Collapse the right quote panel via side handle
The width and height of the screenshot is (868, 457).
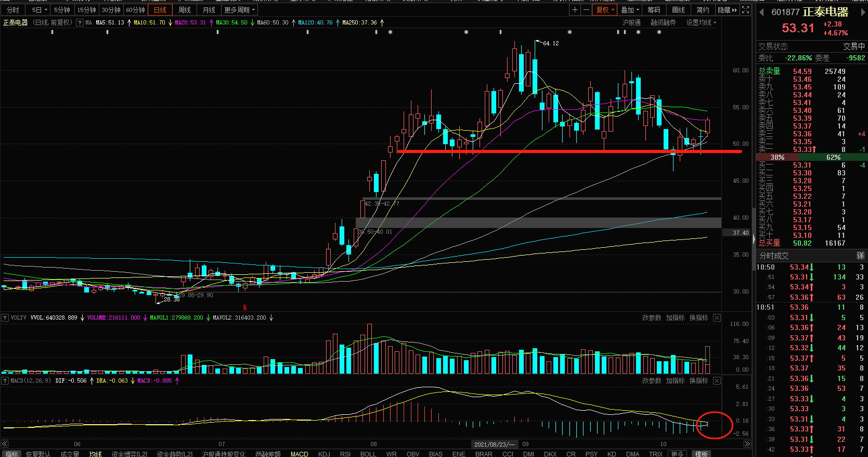754,239
